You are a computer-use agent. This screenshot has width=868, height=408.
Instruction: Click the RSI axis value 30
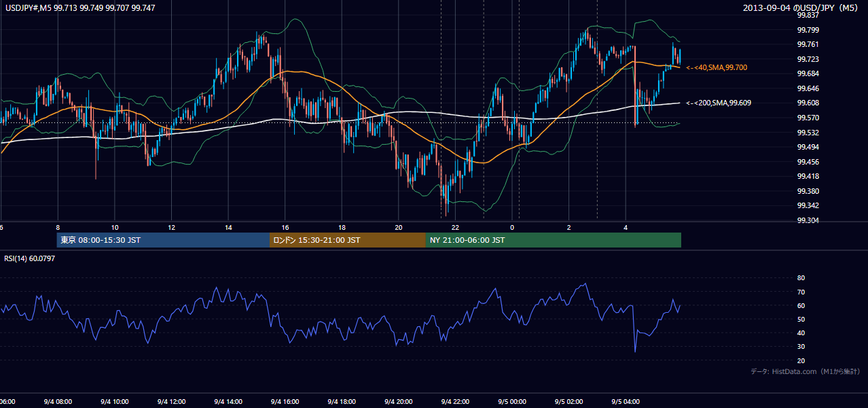point(801,347)
